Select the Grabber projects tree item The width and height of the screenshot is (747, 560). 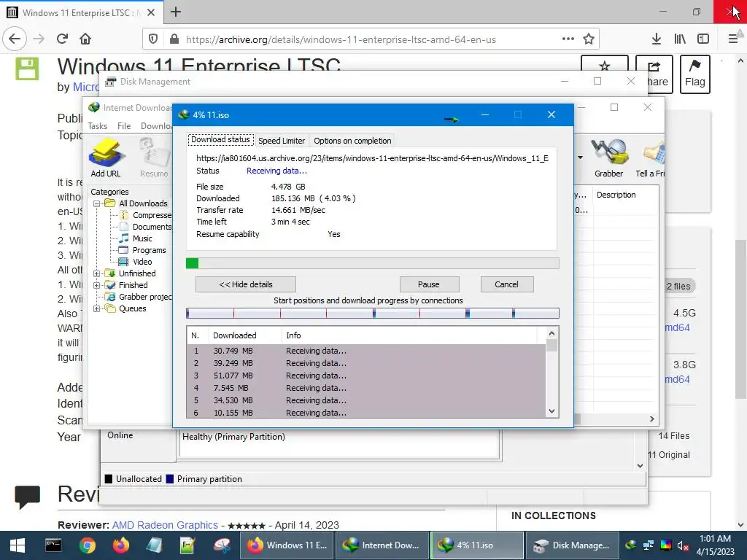[x=145, y=297]
